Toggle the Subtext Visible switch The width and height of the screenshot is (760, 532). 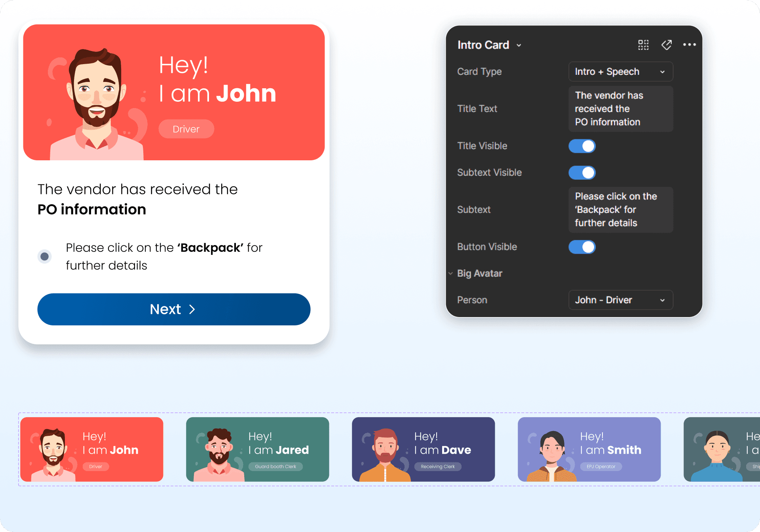[582, 173]
